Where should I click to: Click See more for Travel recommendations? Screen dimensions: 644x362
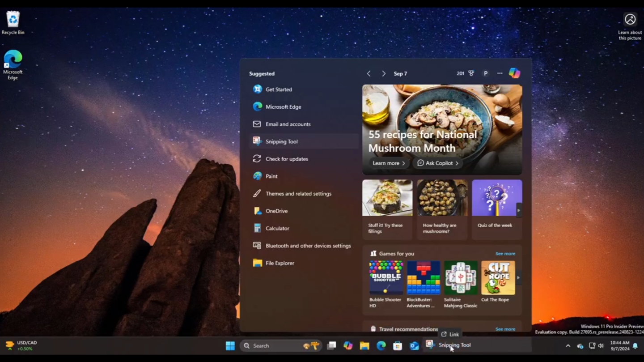[x=505, y=329]
